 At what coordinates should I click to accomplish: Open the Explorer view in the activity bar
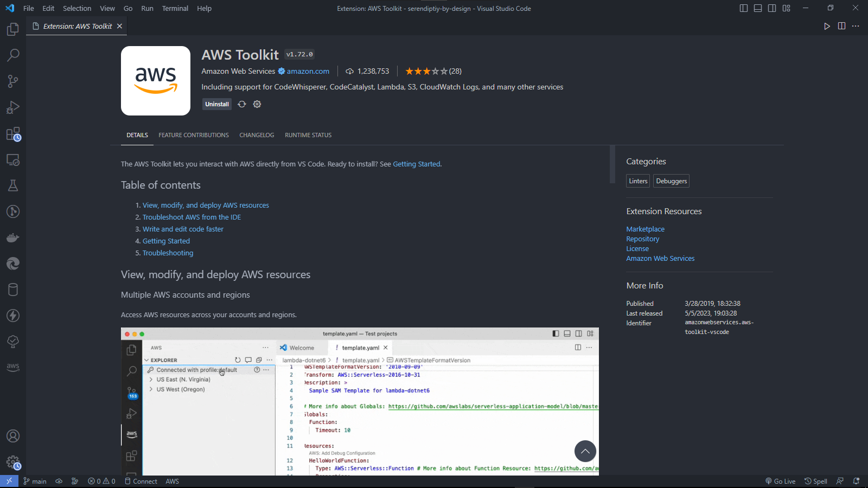click(13, 29)
